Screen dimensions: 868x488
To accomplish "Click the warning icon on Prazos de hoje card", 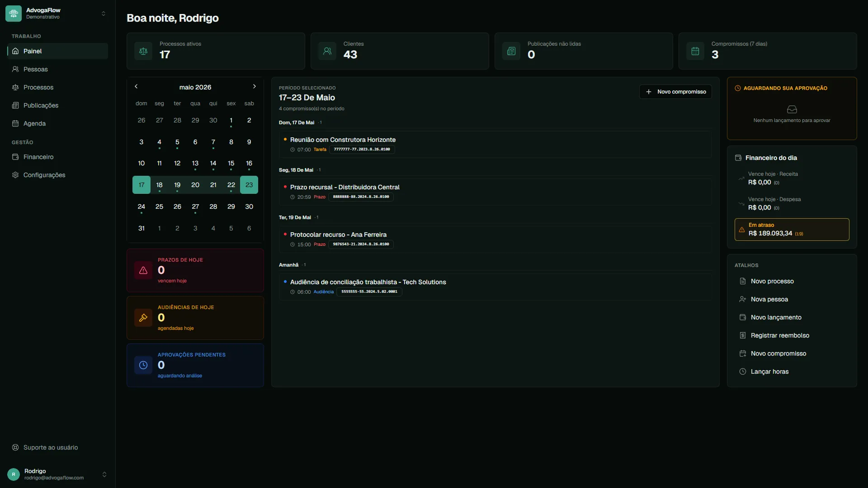I will pyautogui.click(x=143, y=270).
